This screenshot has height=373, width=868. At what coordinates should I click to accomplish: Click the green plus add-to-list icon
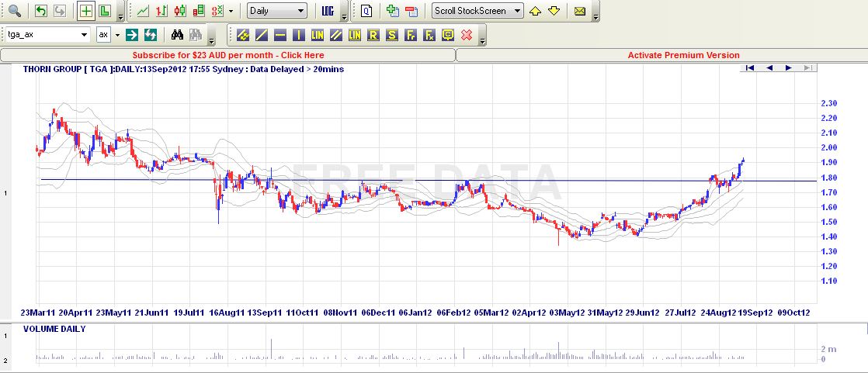393,10
